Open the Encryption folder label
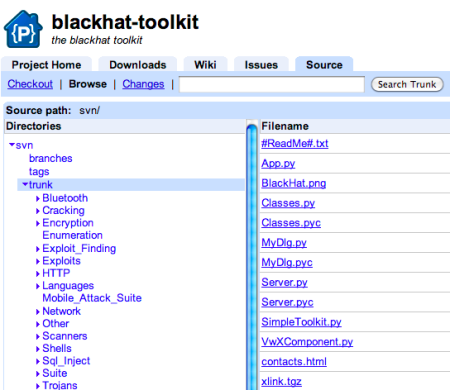Image resolution: width=450 pixels, height=390 pixels. coord(68,223)
